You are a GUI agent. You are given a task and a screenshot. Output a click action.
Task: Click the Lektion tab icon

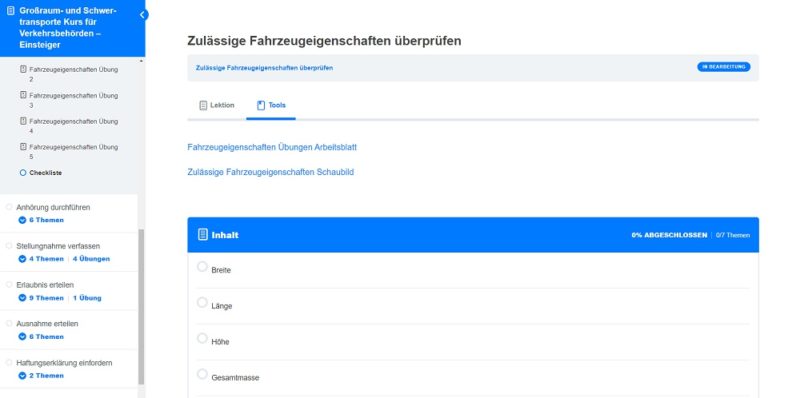coord(203,106)
